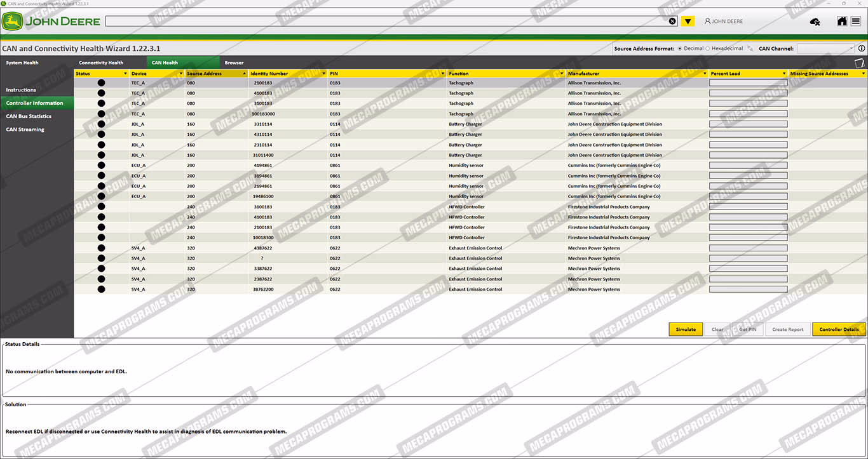Expand the yellow search dropdown arrow
Screen dimensions: 868x459
coord(688,22)
